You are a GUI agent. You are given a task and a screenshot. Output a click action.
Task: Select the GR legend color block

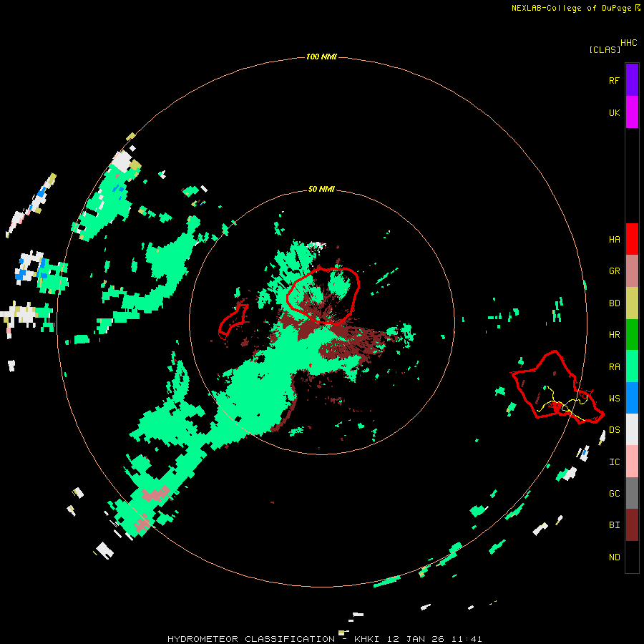[x=632, y=271]
